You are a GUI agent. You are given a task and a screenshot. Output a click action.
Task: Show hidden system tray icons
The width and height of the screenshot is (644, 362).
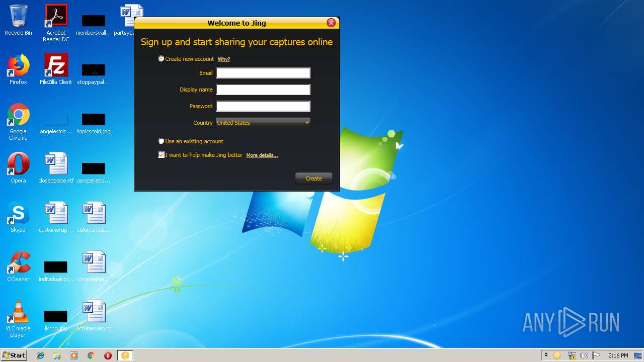[x=546, y=355]
